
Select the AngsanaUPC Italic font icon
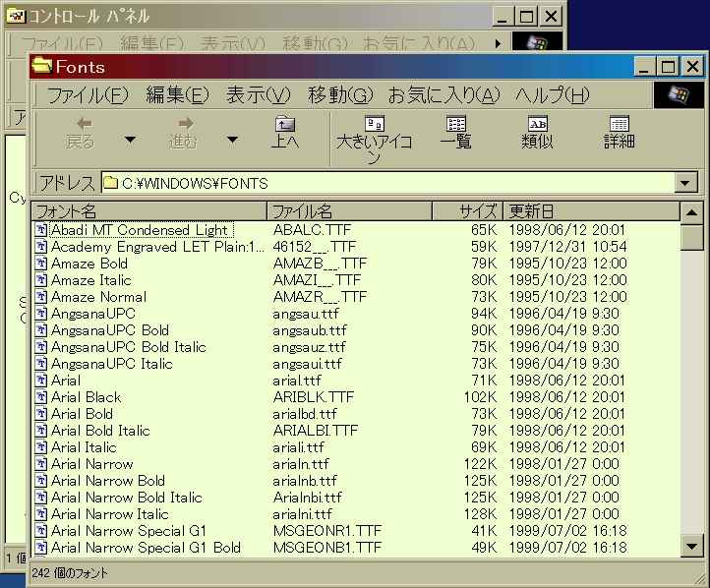[x=41, y=364]
